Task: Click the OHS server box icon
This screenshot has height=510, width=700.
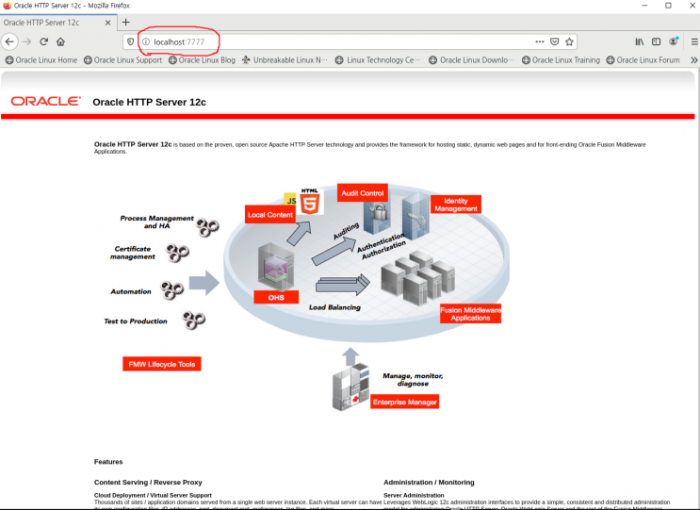Action: (x=275, y=267)
